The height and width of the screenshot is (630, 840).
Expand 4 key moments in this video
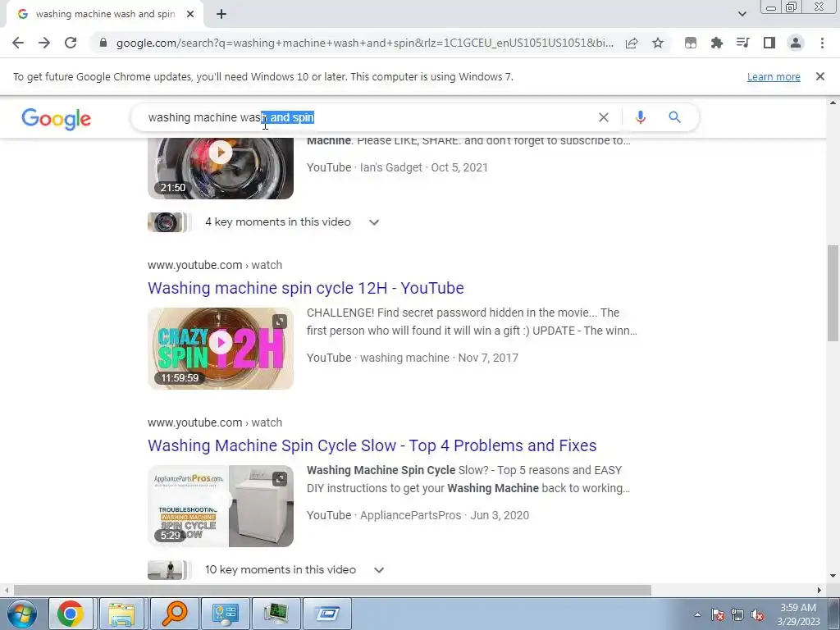(x=374, y=222)
